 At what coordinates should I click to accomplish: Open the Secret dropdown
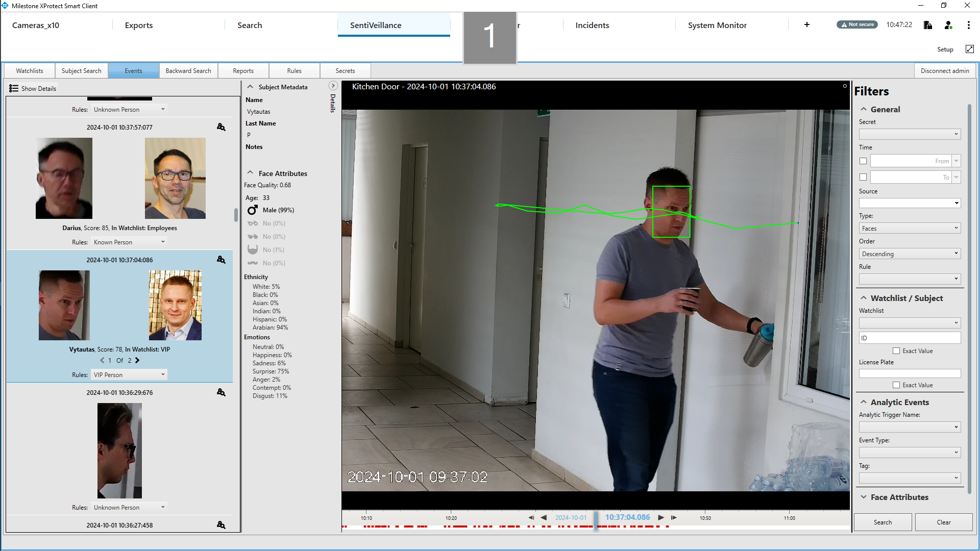(910, 134)
